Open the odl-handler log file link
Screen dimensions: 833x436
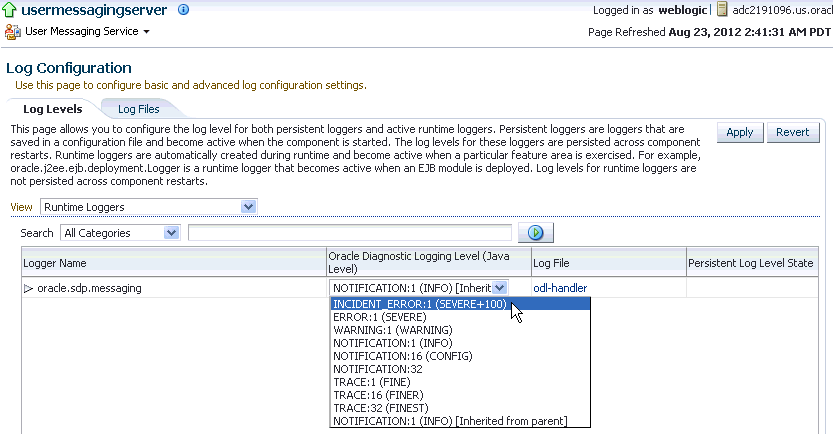click(x=560, y=288)
